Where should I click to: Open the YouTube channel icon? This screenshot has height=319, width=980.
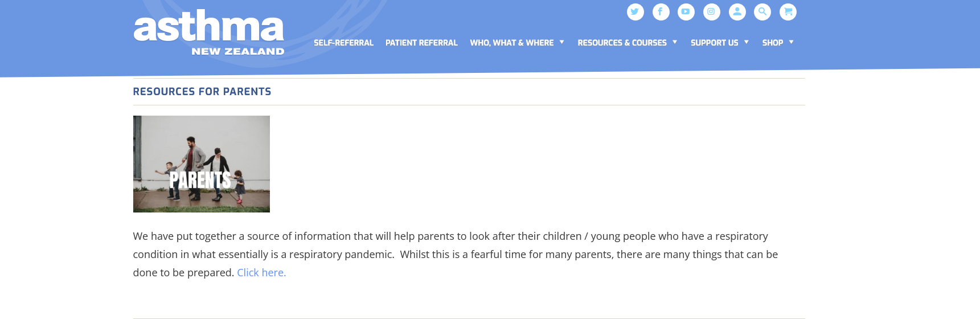pyautogui.click(x=686, y=12)
